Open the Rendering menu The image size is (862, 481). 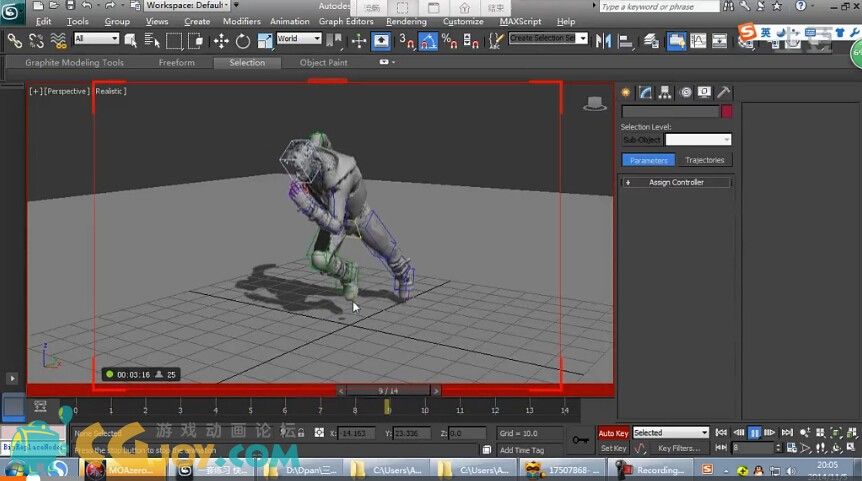point(406,21)
